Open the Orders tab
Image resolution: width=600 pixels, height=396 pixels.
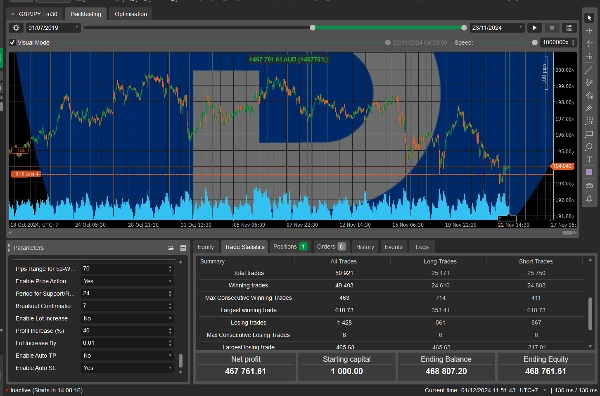pos(331,247)
